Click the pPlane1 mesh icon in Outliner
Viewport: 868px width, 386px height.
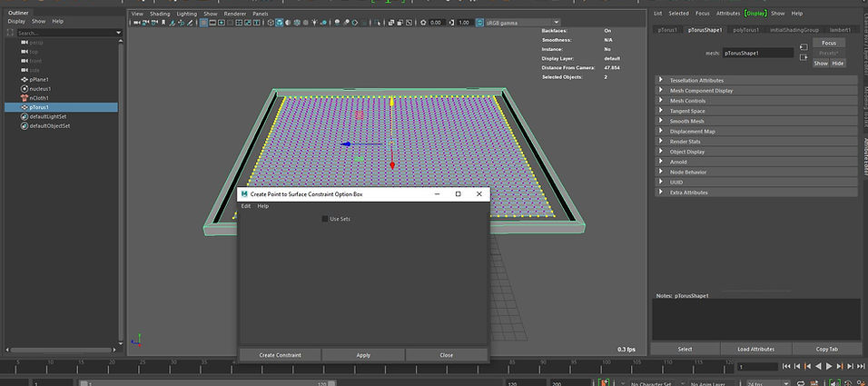[x=25, y=79]
